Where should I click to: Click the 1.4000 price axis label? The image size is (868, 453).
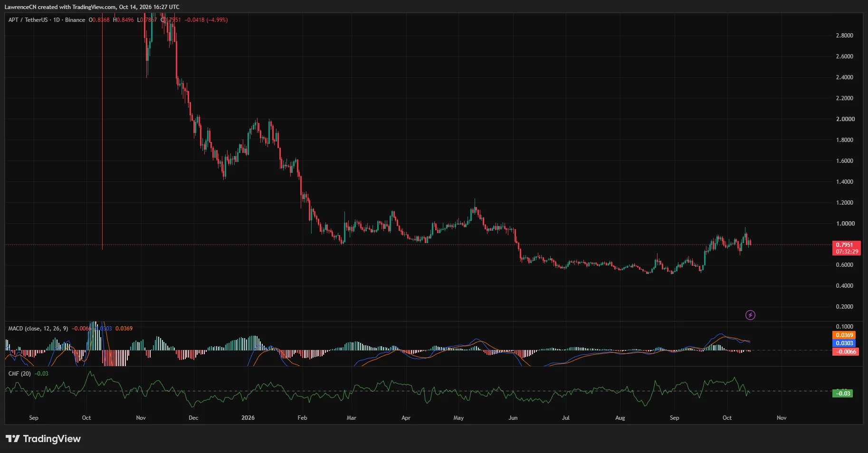(x=844, y=182)
